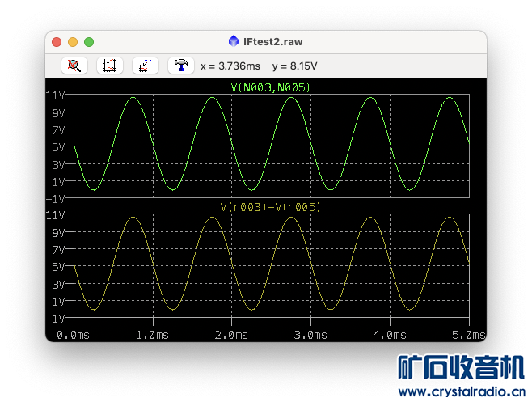
Task: Click the 11V label on upper plot axis
Action: (55, 96)
